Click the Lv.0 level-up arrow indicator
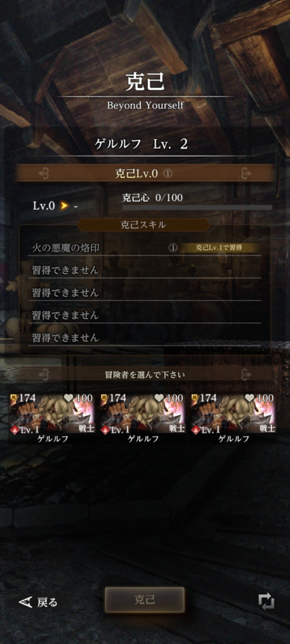 point(64,205)
